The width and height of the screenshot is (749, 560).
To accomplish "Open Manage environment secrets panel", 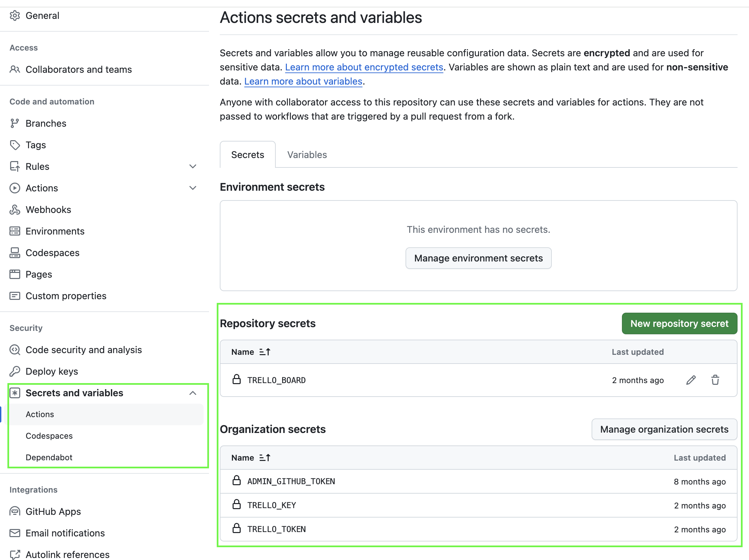I will click(x=478, y=258).
